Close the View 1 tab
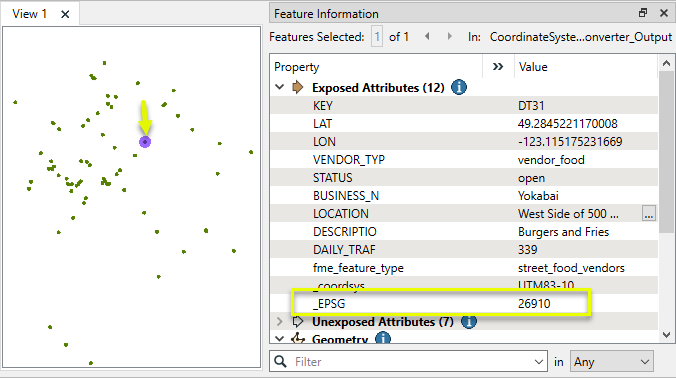The image size is (676, 378). 65,14
